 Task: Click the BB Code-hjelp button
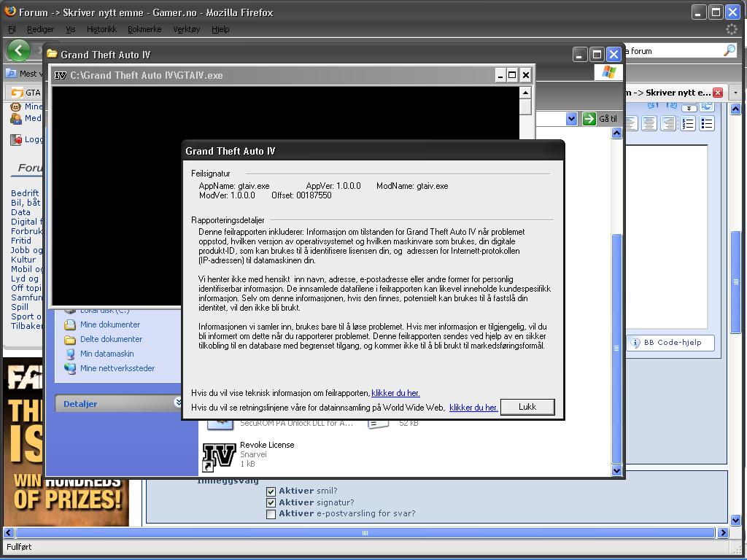(x=670, y=343)
